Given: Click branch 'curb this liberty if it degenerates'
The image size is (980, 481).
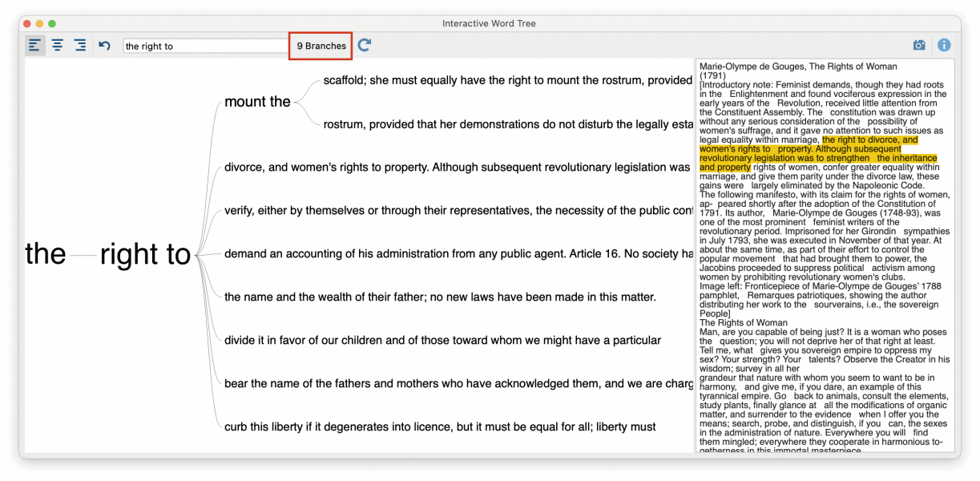Looking at the screenshot, I should point(440,427).
